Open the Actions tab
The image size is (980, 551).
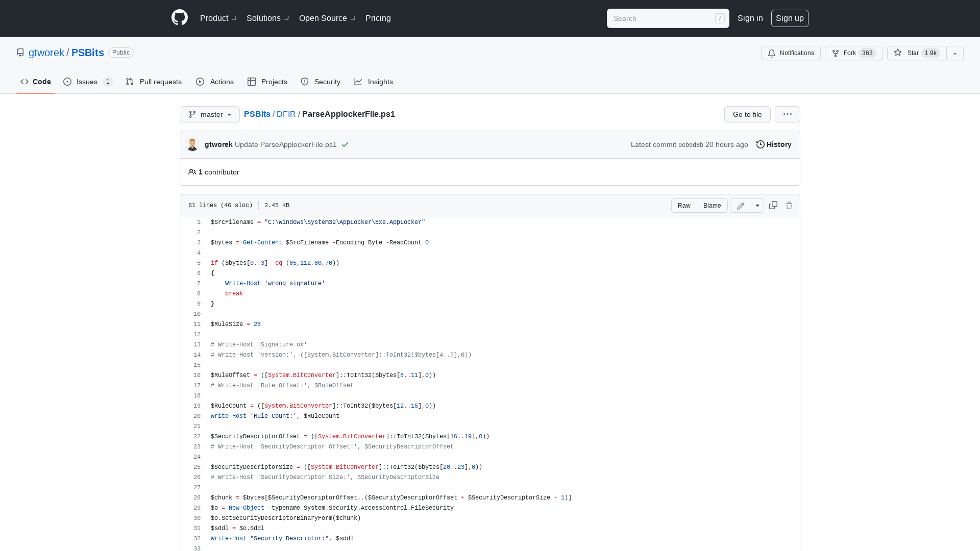point(215,82)
